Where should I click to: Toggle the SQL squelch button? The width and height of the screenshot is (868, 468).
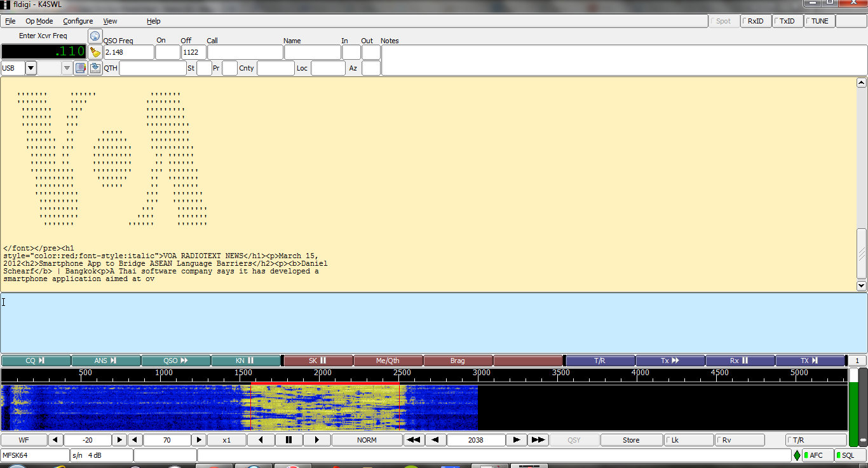click(x=850, y=455)
